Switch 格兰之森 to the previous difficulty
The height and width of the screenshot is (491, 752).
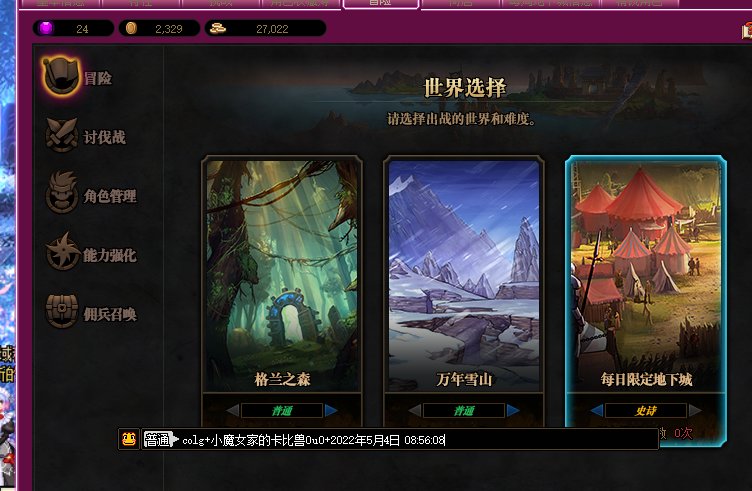point(233,410)
